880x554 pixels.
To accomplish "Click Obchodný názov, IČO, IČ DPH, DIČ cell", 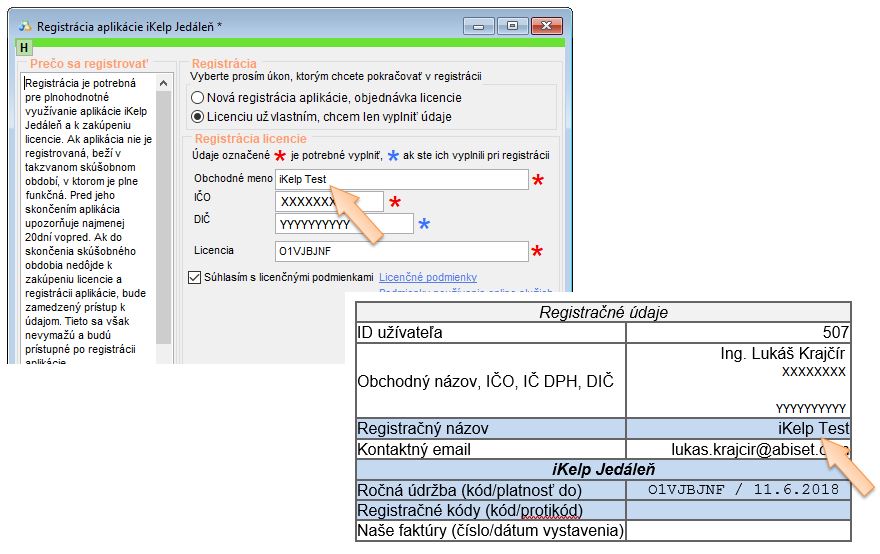I will pyautogui.click(x=491, y=381).
